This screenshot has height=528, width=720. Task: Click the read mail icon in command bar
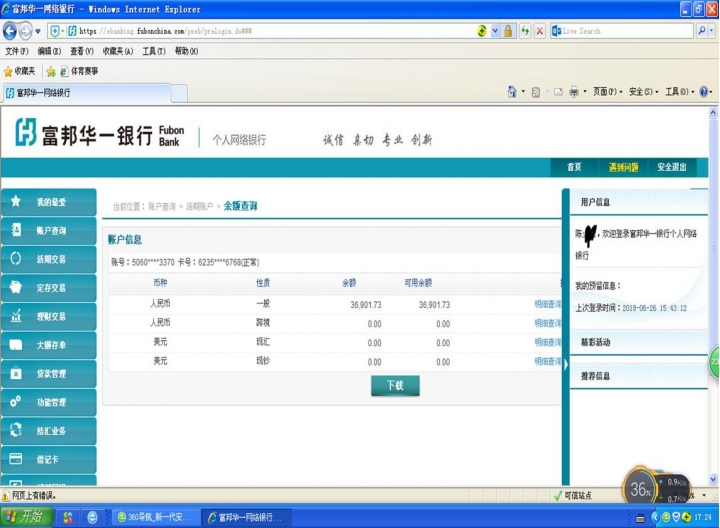pos(558,92)
